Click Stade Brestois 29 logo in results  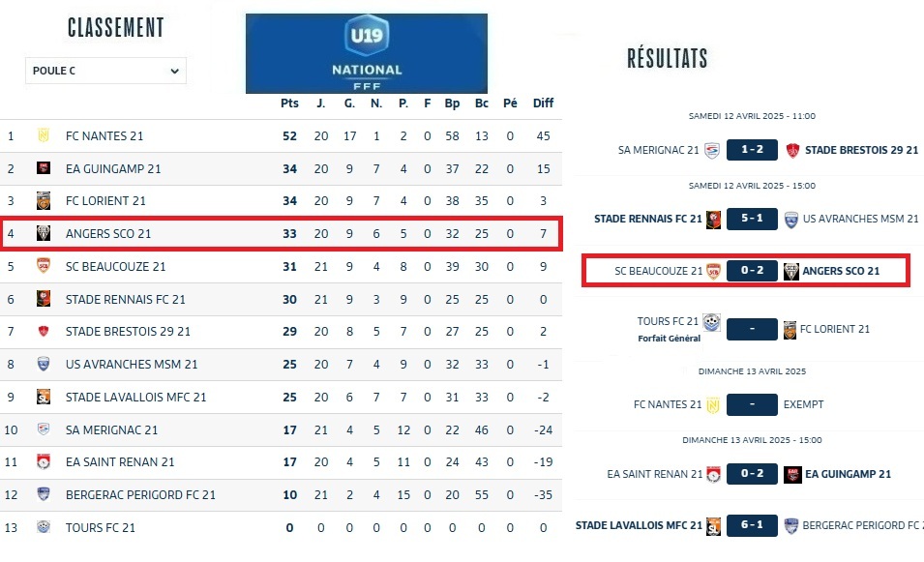coord(792,150)
